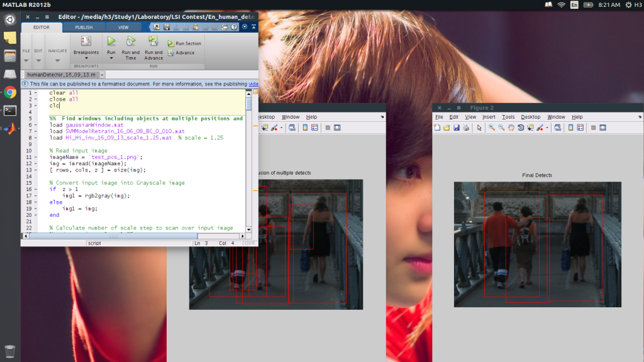Open the Trash in the Ubuntu launcher

click(10, 351)
